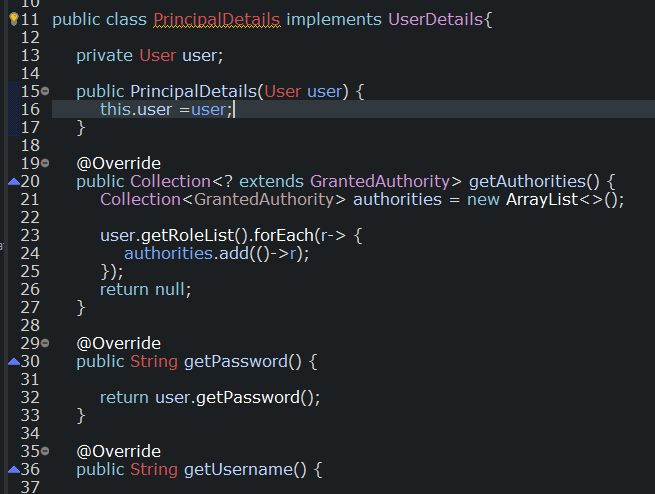Click the String return type on line 36

point(154,470)
